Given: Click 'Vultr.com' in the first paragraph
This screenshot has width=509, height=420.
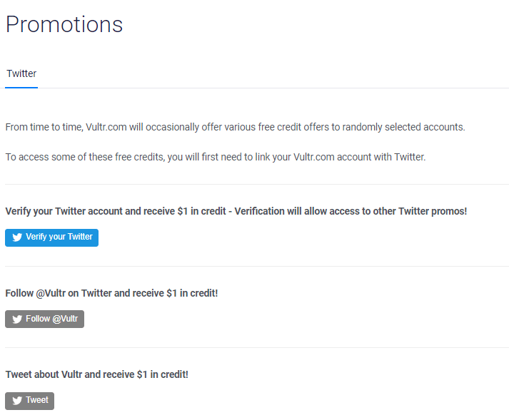Looking at the screenshot, I should click(x=106, y=127).
